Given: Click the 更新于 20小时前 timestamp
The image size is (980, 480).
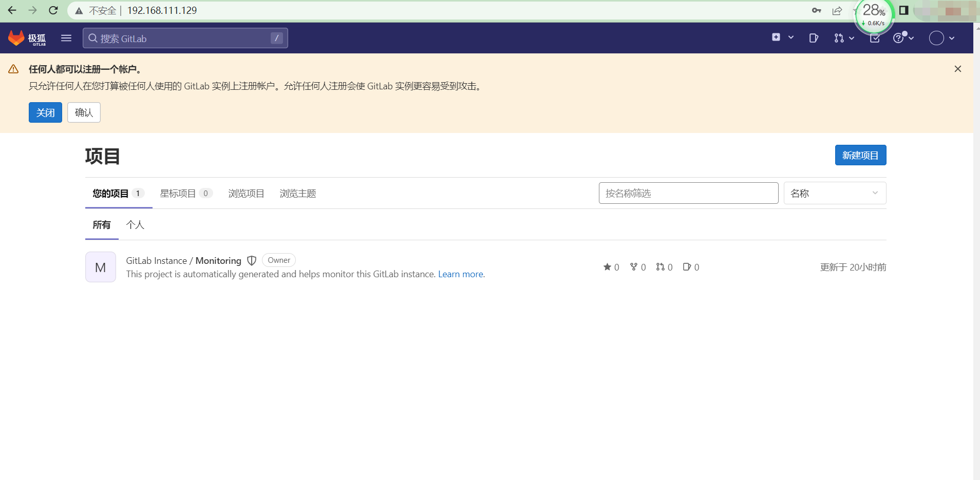Looking at the screenshot, I should point(853,267).
